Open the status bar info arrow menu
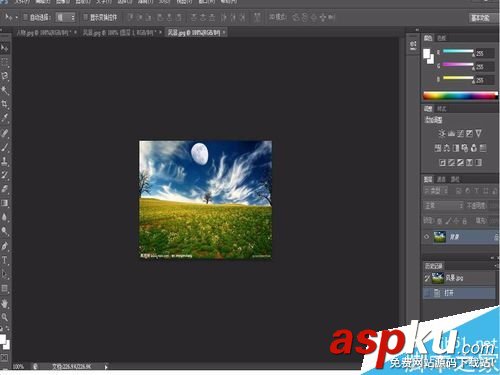Image resolution: width=500 pixels, height=375 pixels. pyautogui.click(x=106, y=367)
